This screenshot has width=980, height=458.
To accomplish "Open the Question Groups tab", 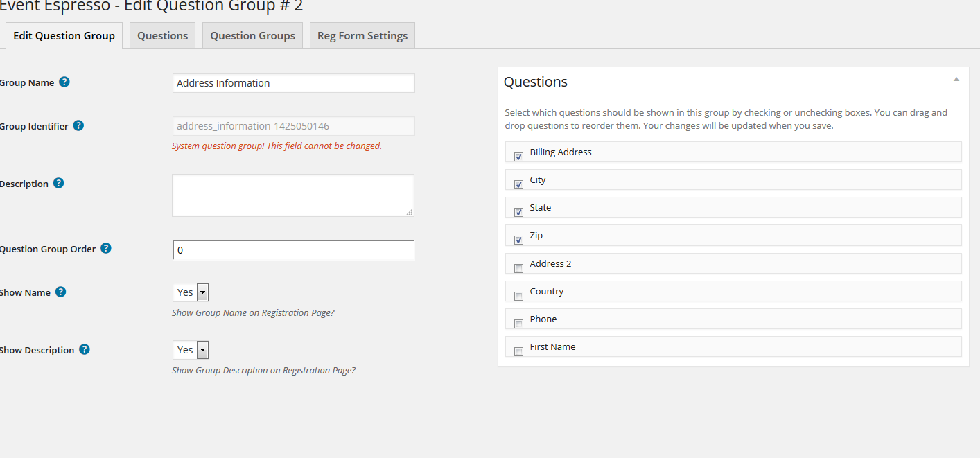I will [x=252, y=35].
